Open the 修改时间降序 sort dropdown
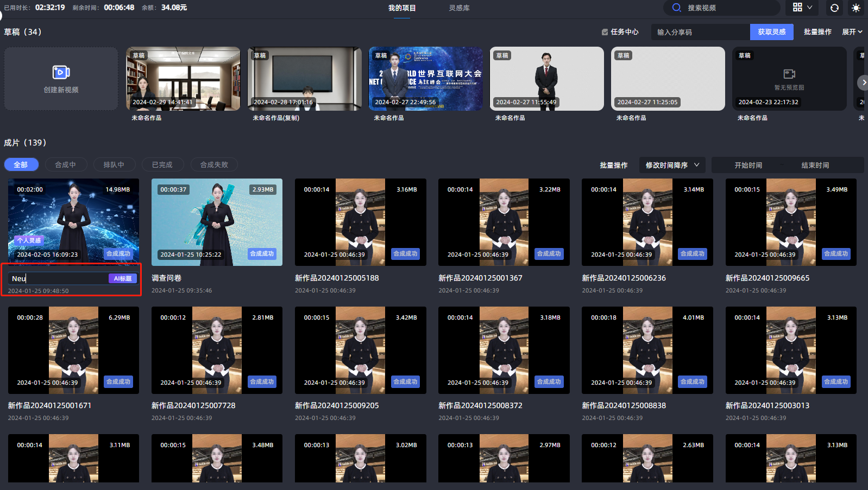The width and height of the screenshot is (868, 490). tap(672, 165)
